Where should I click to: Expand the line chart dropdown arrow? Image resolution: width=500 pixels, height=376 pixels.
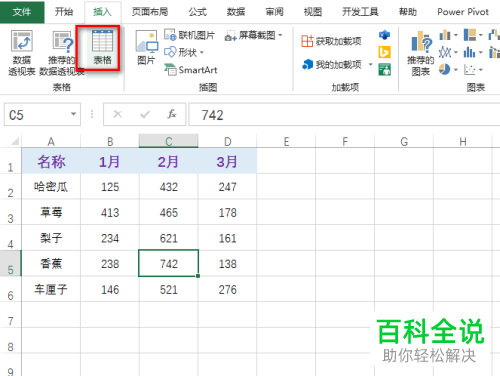[x=456, y=53]
